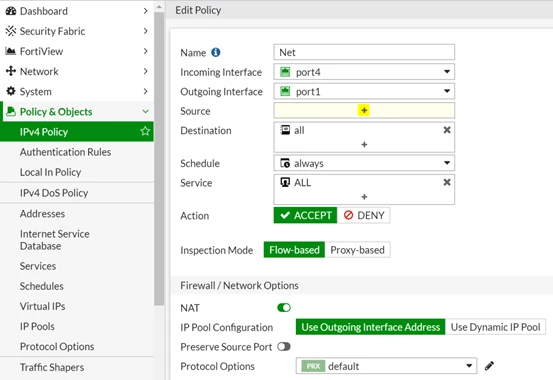Add a source with the yellow plus icon
Viewport: 553px width, 380px height.
364,110
